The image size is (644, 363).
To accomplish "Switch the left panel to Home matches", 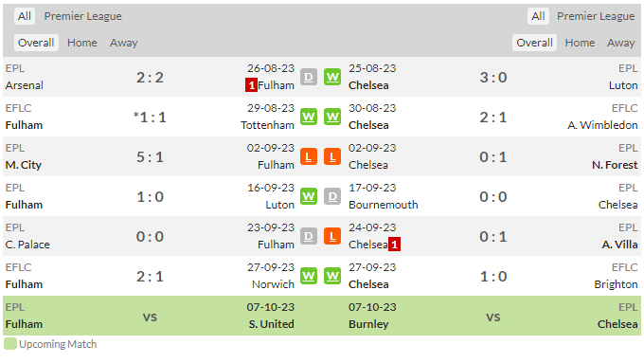I will 82,43.
